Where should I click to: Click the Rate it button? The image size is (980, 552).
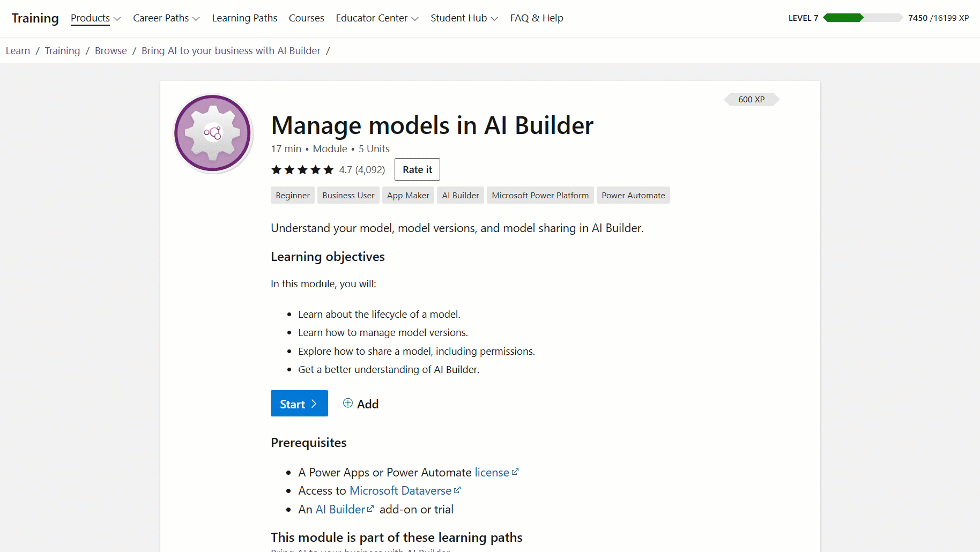pos(417,169)
